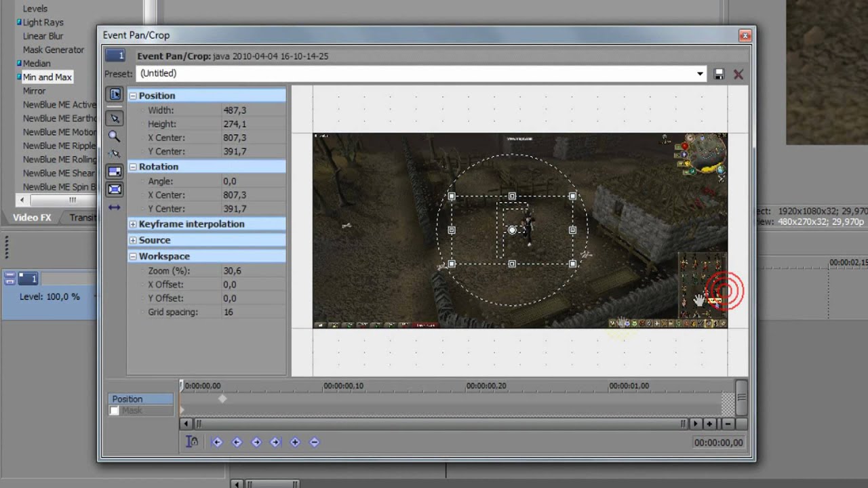Click the Move Freely double-arrow icon

click(115, 207)
